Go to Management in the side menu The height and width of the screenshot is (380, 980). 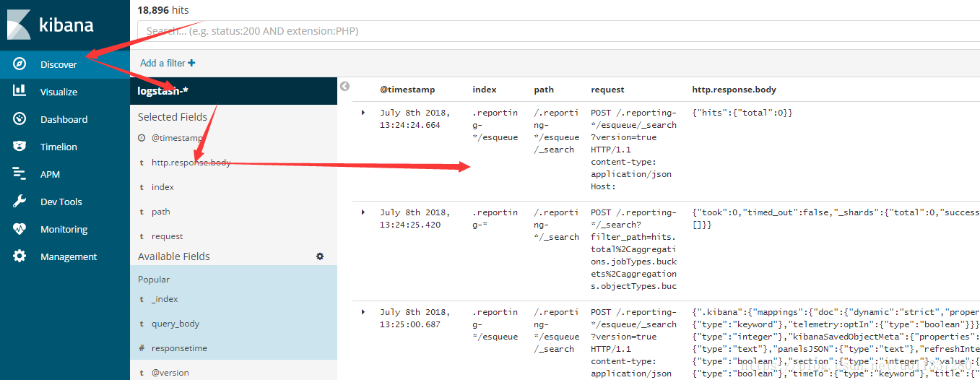69,256
